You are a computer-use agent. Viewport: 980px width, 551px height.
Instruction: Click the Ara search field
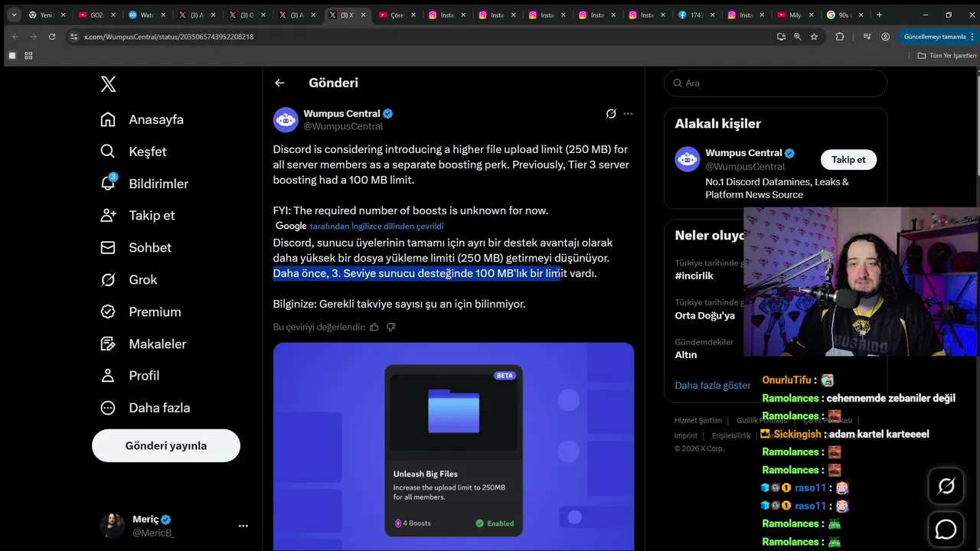tap(776, 83)
